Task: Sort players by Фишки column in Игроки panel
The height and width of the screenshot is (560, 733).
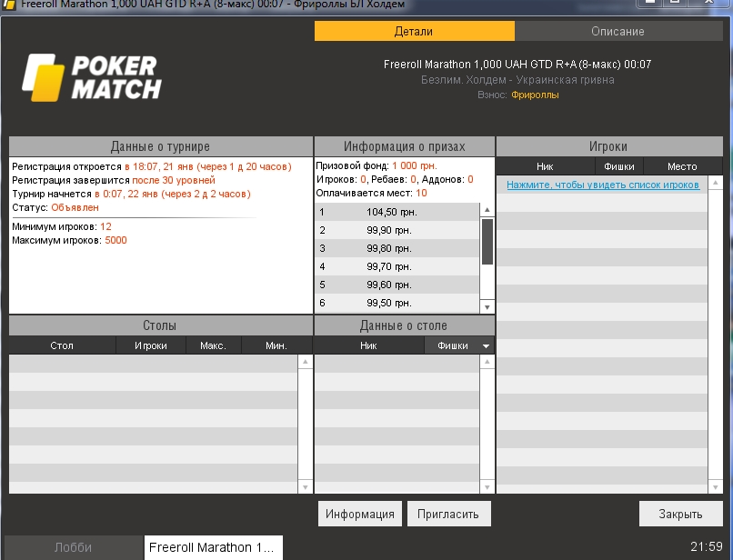Action: point(619,166)
